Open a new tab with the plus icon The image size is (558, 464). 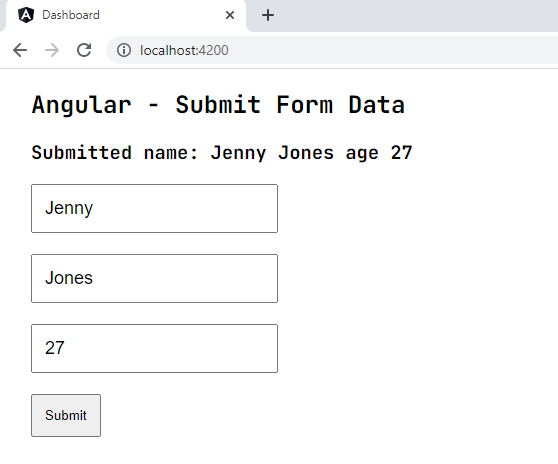click(x=268, y=15)
